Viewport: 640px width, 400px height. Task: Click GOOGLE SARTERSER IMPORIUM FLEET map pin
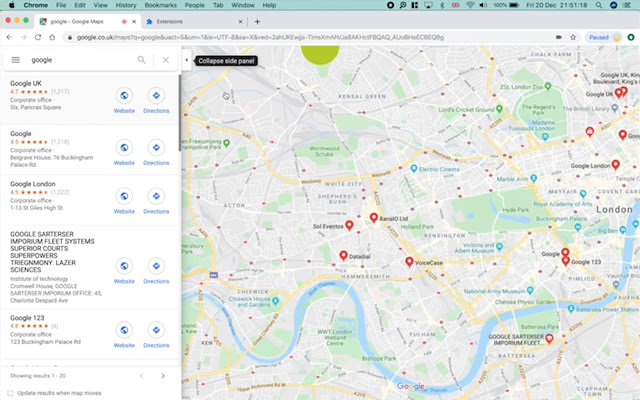click(549, 338)
